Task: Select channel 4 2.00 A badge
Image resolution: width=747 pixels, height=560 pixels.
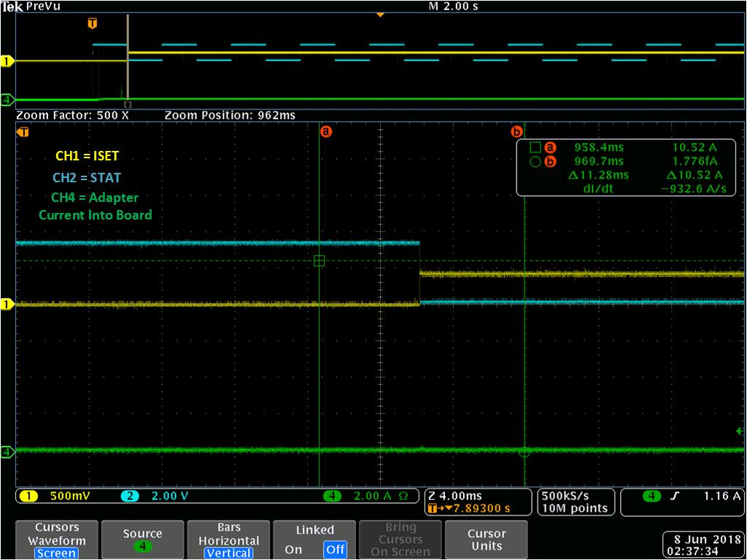Action: [x=332, y=496]
